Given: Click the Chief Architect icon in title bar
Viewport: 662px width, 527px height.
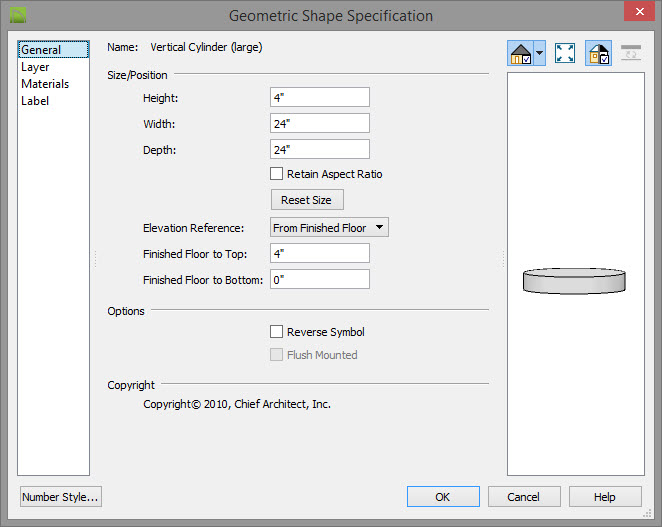Looking at the screenshot, I should click(18, 15).
